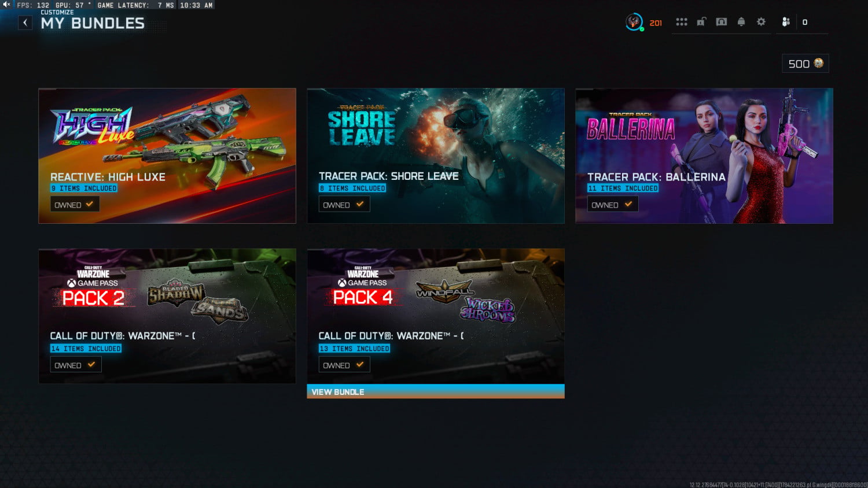Viewport: 868px width, 488px height.
Task: Click the 'TRACER PACK: BALLERINA' title text
Action: click(x=656, y=177)
